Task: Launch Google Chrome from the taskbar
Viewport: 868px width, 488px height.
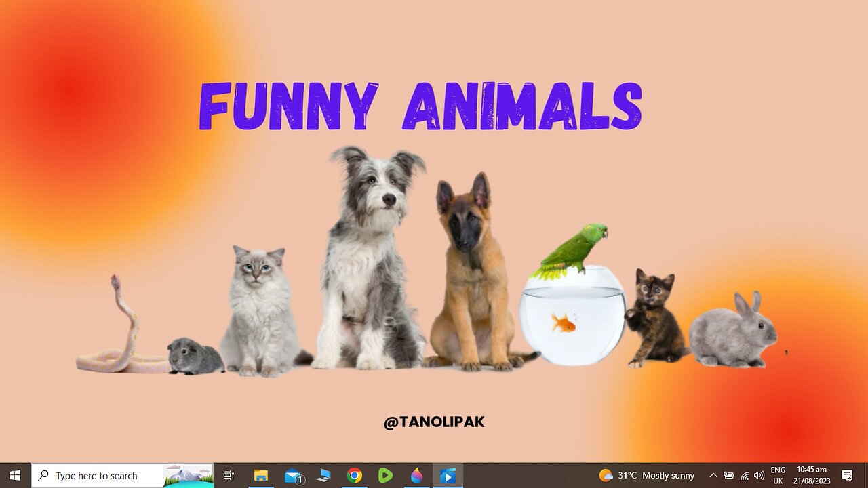Action: (x=355, y=476)
